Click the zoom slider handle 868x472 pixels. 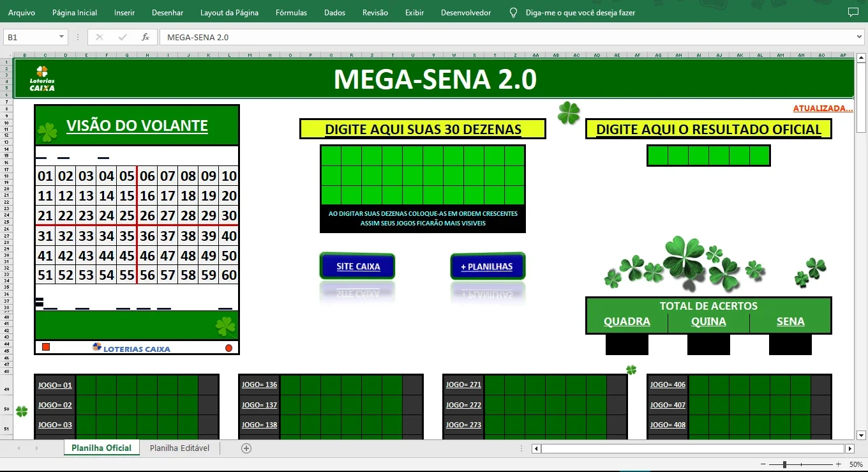click(x=784, y=464)
